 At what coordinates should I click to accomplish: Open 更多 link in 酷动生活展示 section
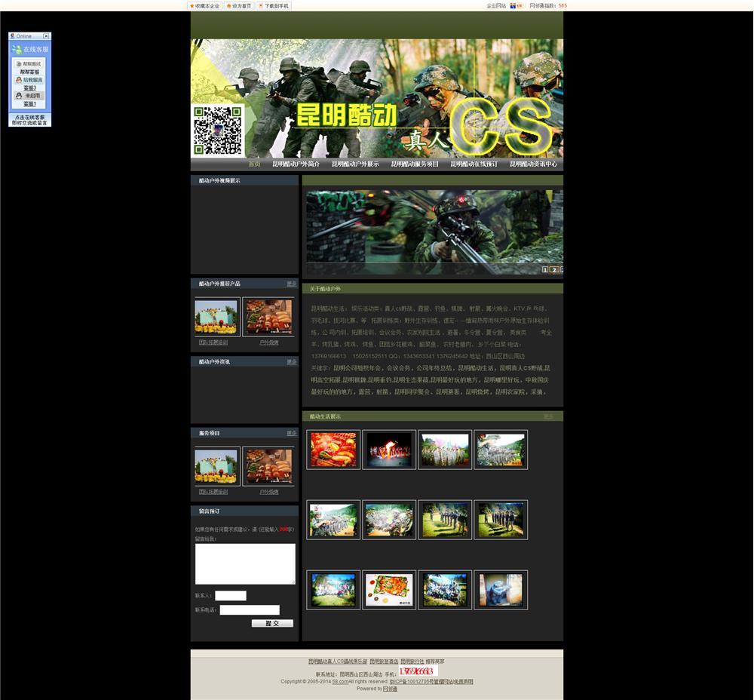tap(548, 416)
